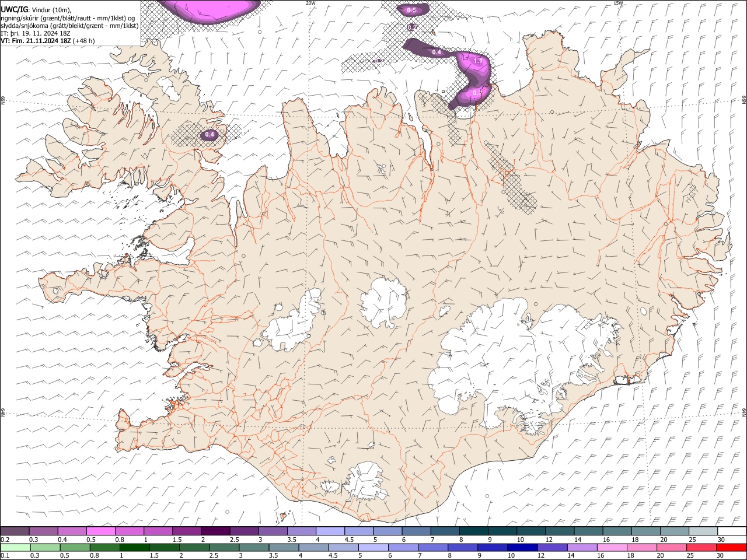
Task: Select the 2.5 grey-green swatch in rain legend
Action: click(225, 547)
